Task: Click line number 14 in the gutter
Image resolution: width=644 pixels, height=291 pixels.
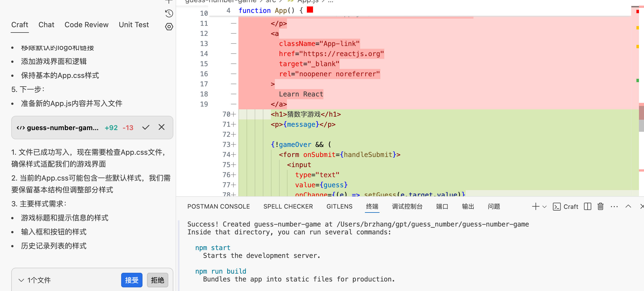Action: [204, 54]
